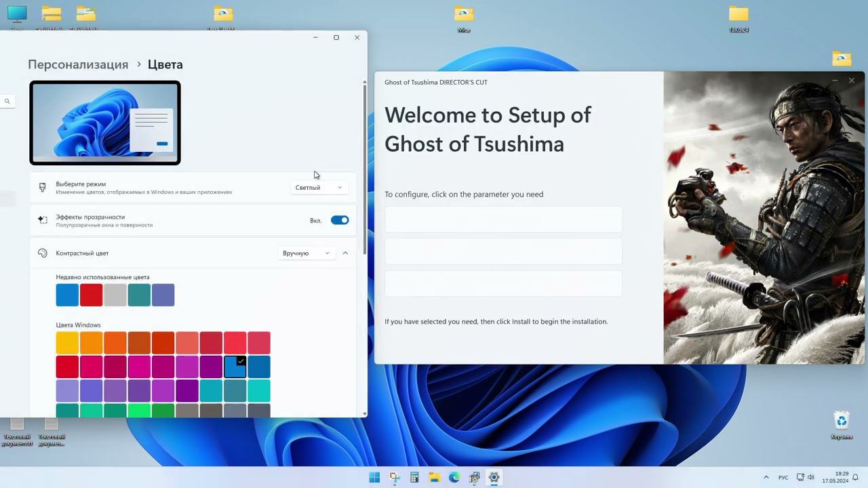Toggle the Эффекты прозрачности switch off

click(340, 220)
